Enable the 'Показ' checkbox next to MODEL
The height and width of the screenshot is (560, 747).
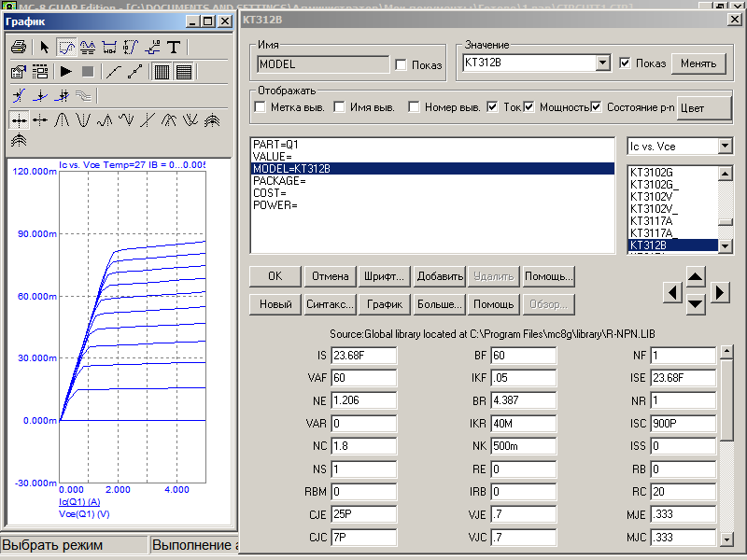[402, 64]
